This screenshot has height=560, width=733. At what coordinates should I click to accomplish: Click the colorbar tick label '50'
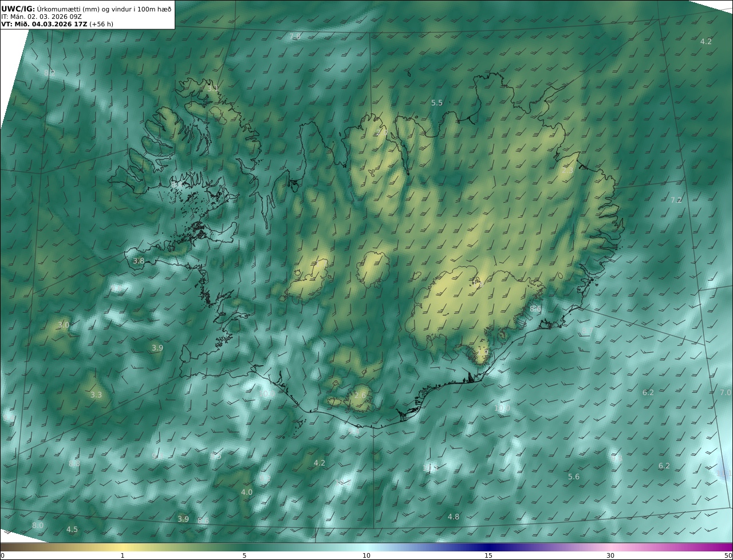click(x=728, y=555)
